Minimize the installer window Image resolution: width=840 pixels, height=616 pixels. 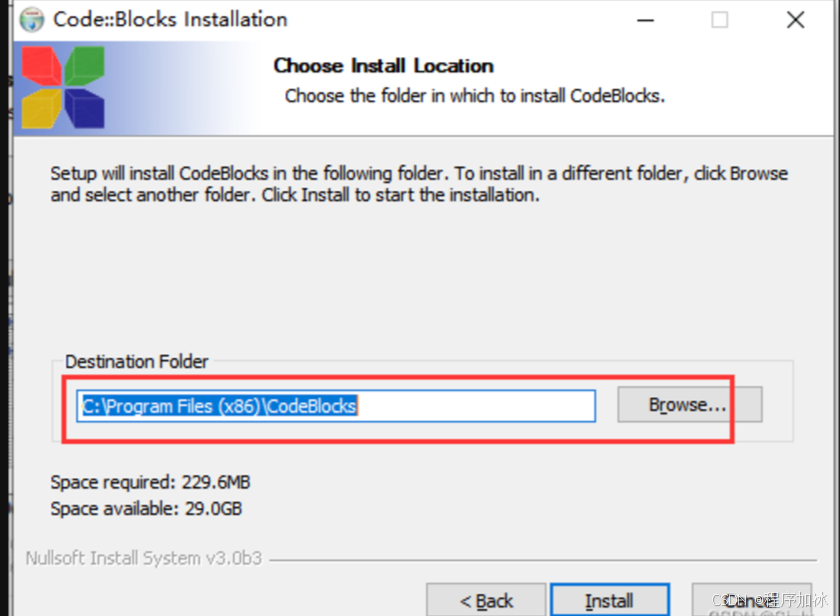click(x=645, y=19)
